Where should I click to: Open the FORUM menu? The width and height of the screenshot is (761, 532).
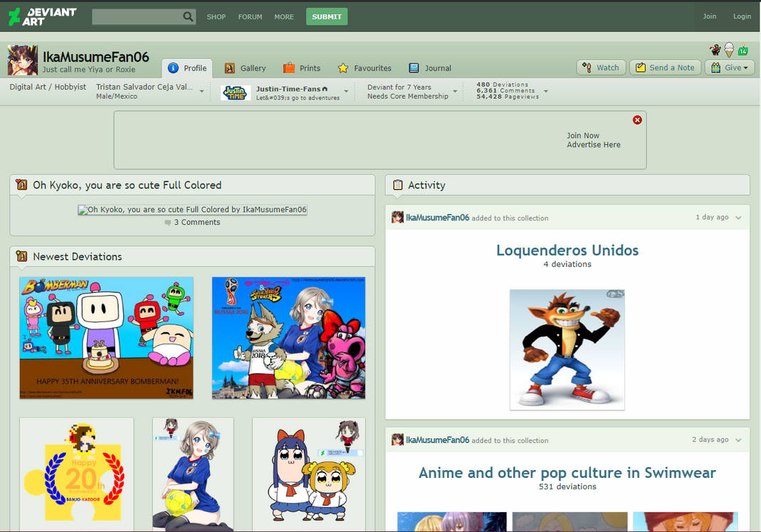pyautogui.click(x=250, y=16)
